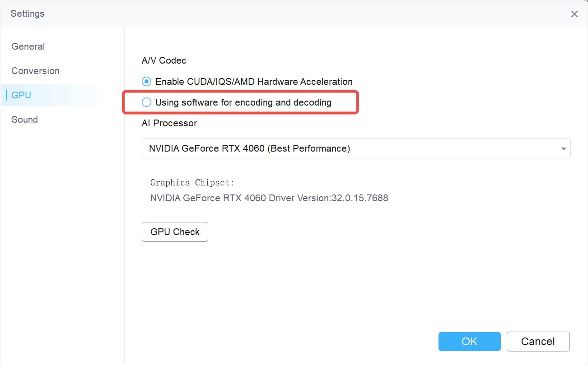The height and width of the screenshot is (365, 588).
Task: Click the 'Using software for encoding and decoding' label
Action: tap(243, 102)
